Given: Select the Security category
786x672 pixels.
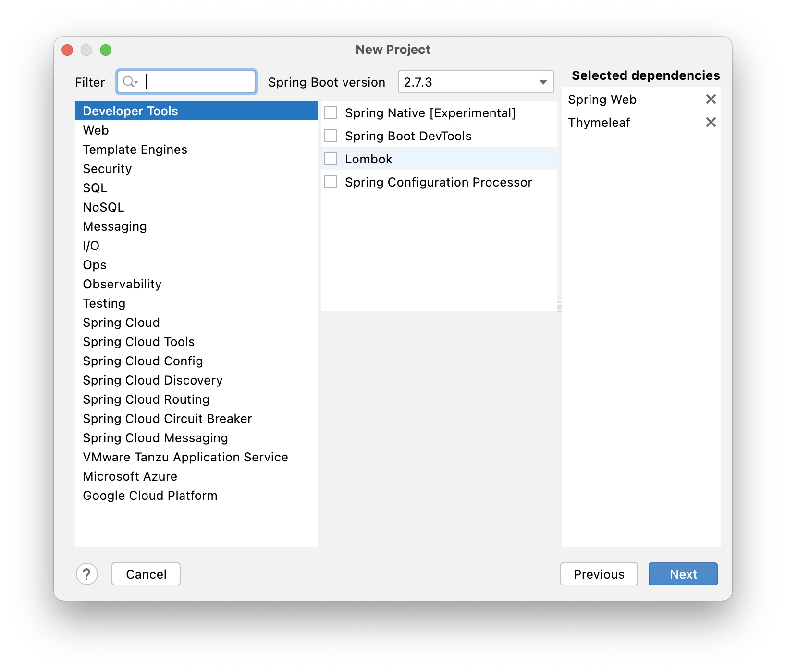Looking at the screenshot, I should pos(107,169).
